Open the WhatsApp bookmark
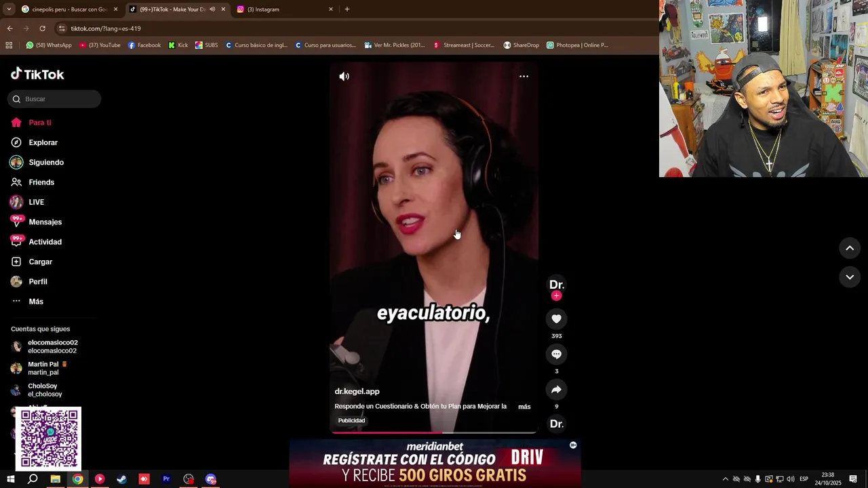868x488 pixels. (49, 45)
